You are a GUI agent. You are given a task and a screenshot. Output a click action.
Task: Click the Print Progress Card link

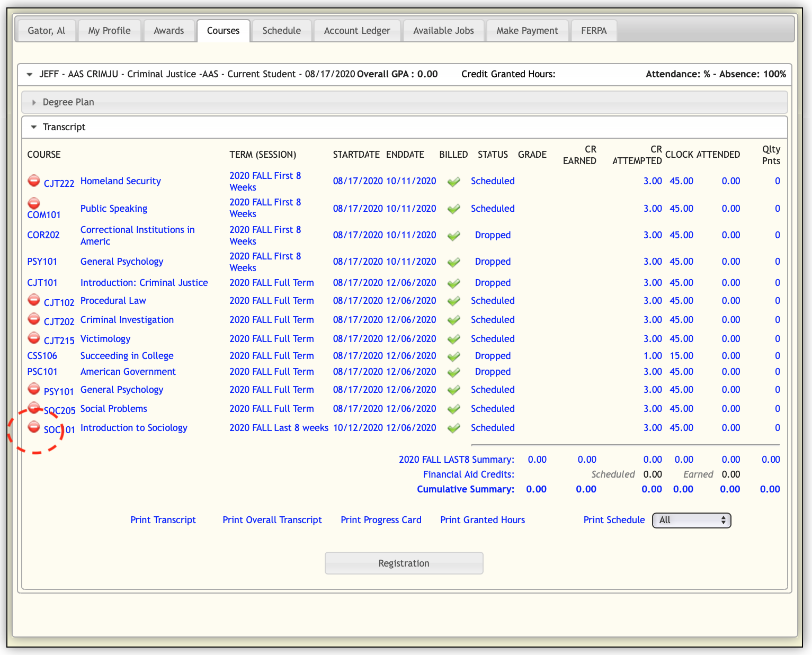point(381,520)
